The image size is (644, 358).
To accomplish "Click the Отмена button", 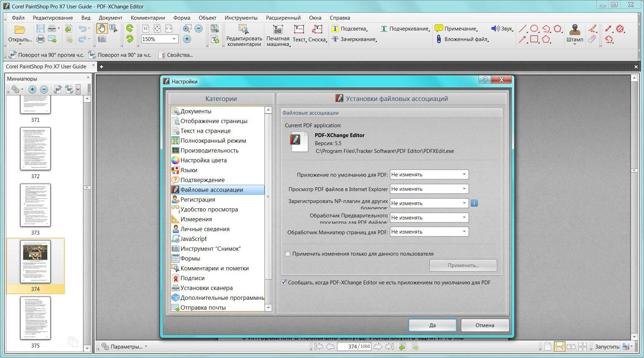I will point(485,325).
